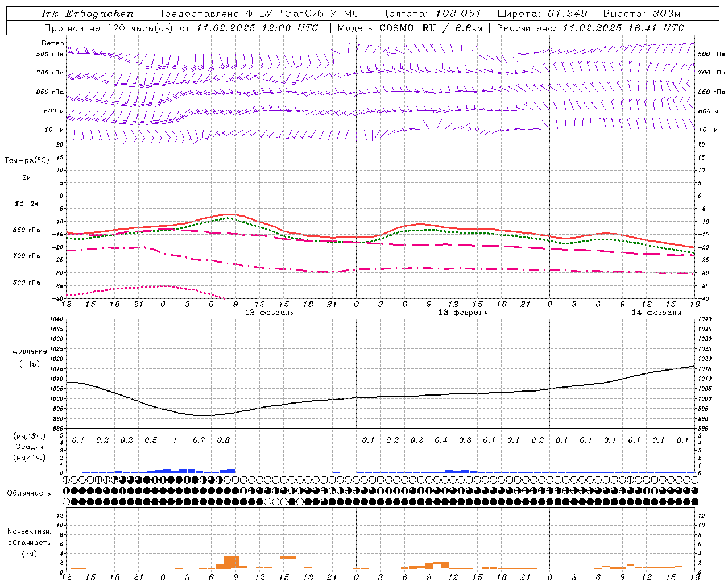Screen dimensions: 728x582
Task: Click the magenta dashed sample under '850 гПа' legend
Action: tap(26, 236)
